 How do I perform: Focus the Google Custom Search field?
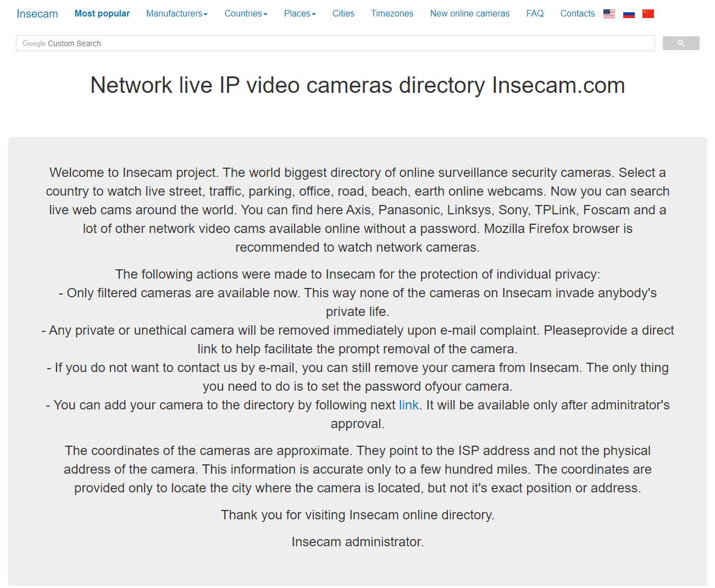click(x=335, y=43)
